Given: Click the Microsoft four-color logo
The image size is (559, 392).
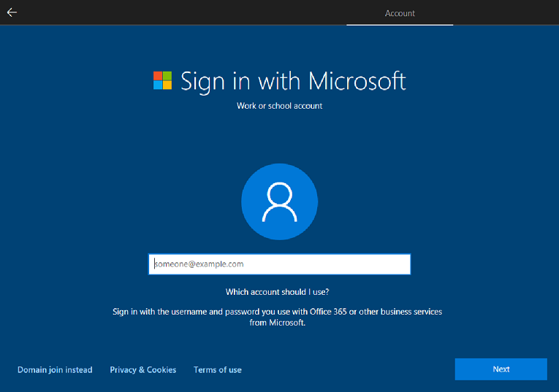Looking at the screenshot, I should 162,80.
